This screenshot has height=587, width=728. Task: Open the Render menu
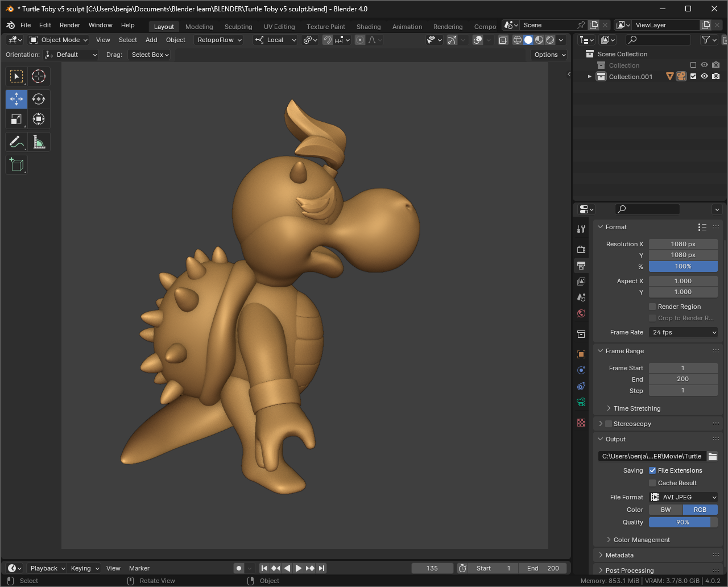tap(70, 25)
